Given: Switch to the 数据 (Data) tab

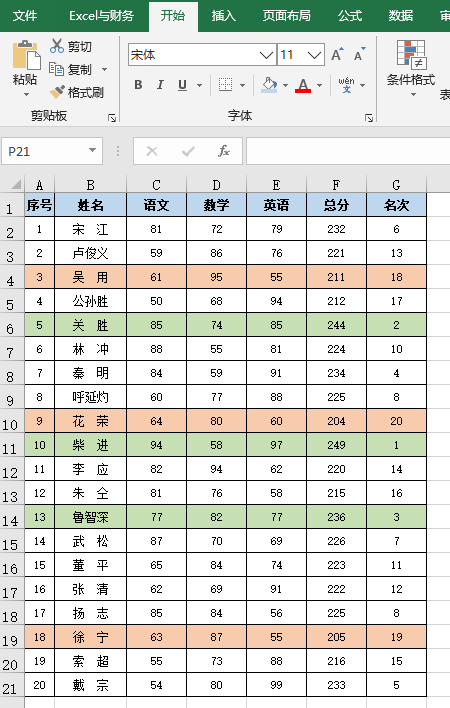Looking at the screenshot, I should coord(401,16).
